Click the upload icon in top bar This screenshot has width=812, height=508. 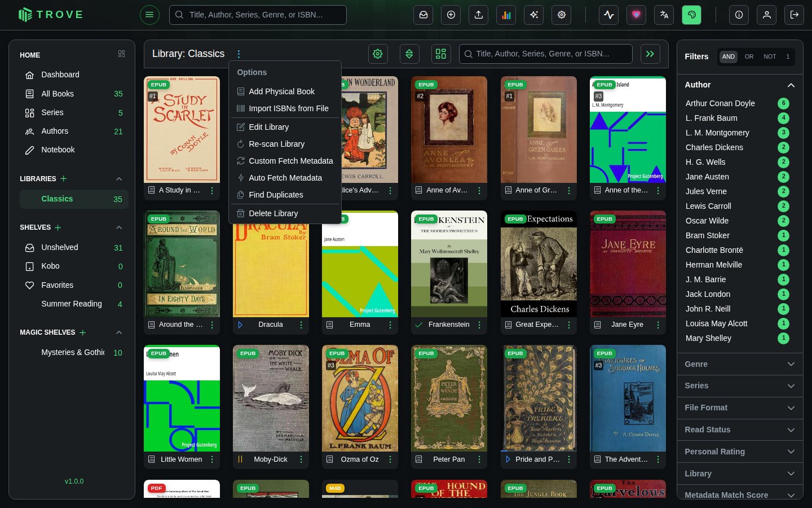(x=479, y=15)
